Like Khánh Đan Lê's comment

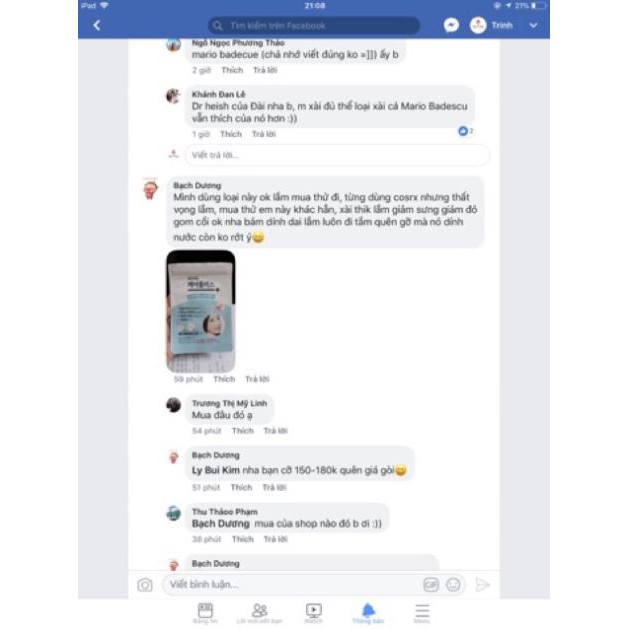point(231,134)
